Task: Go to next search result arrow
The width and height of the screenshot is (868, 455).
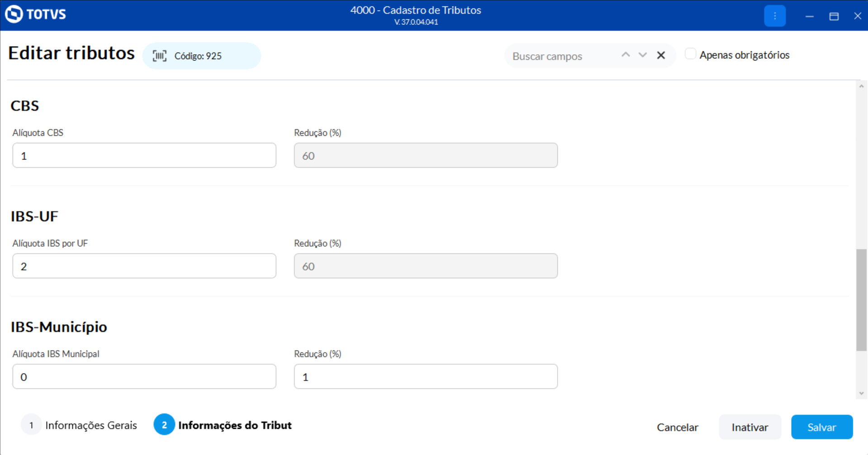Action: tap(642, 55)
